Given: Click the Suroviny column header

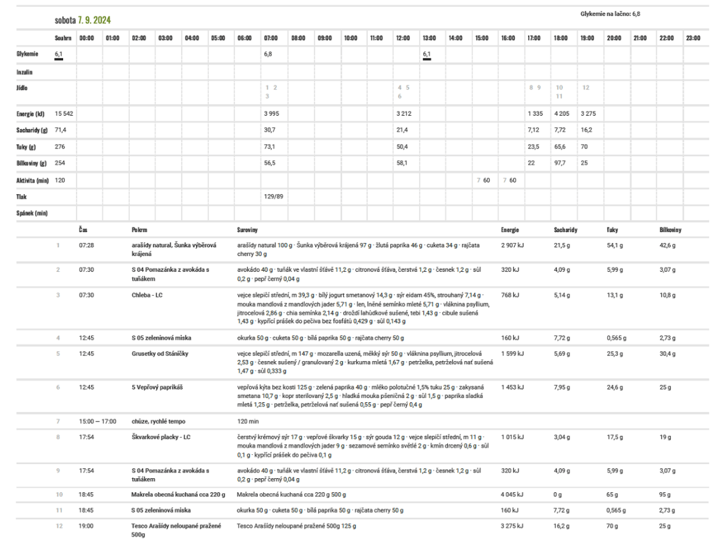Looking at the screenshot, I should click(247, 230).
